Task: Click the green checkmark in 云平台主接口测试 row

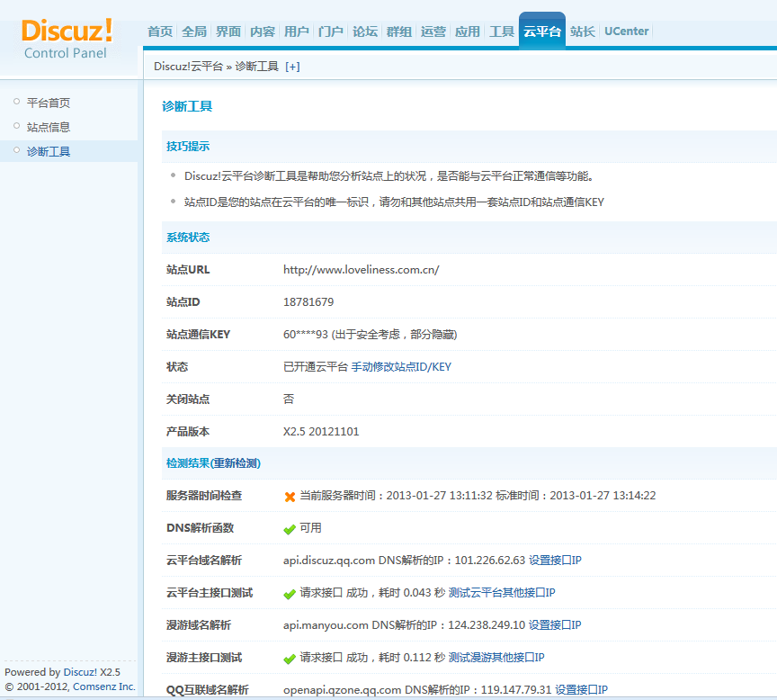Action: [290, 594]
